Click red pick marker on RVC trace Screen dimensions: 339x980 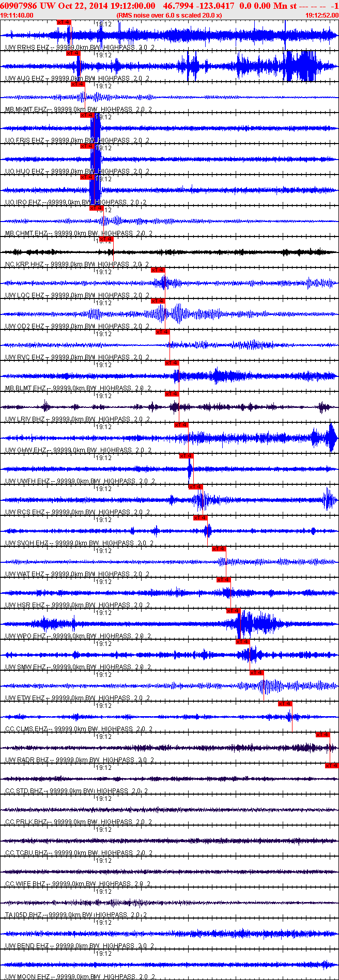coord(163,332)
